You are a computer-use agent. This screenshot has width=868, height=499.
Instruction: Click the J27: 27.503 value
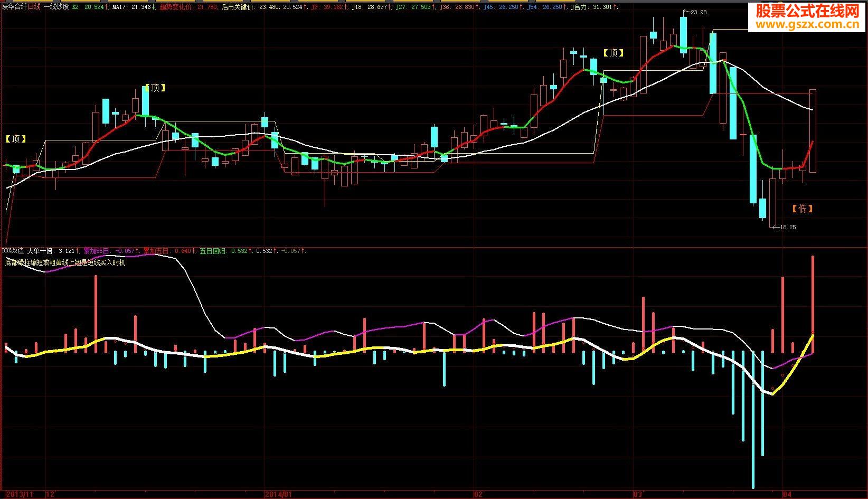pyautogui.click(x=414, y=7)
